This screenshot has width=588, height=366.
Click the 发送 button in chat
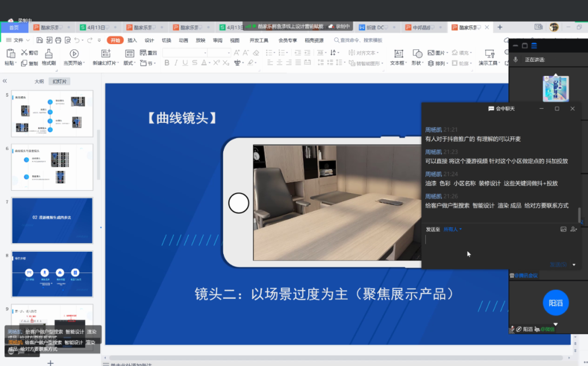(558, 264)
